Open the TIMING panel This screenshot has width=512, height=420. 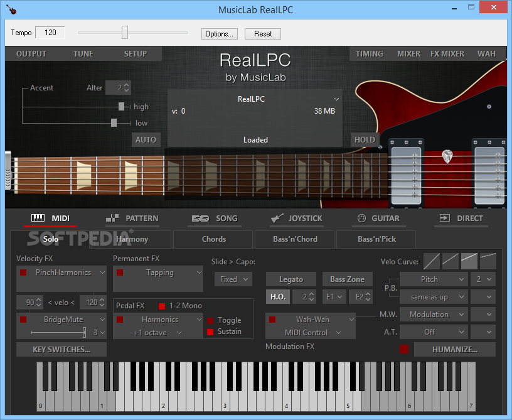(370, 54)
